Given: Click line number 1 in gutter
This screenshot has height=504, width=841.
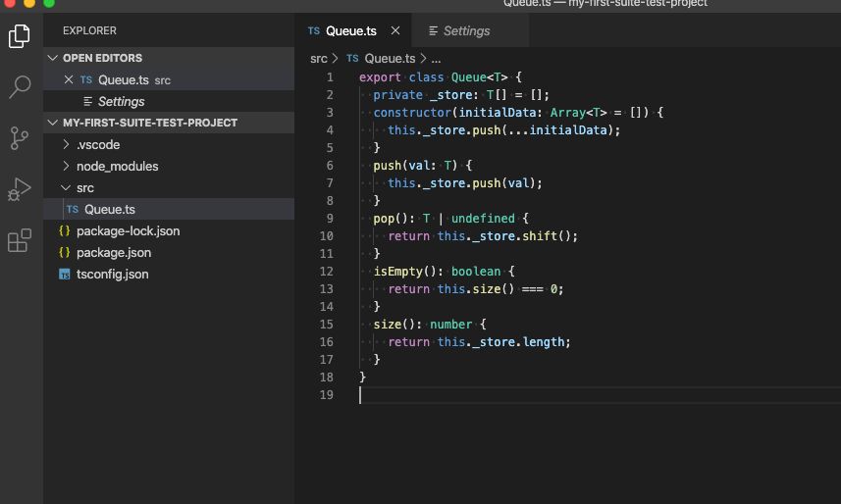Looking at the screenshot, I should 330,77.
